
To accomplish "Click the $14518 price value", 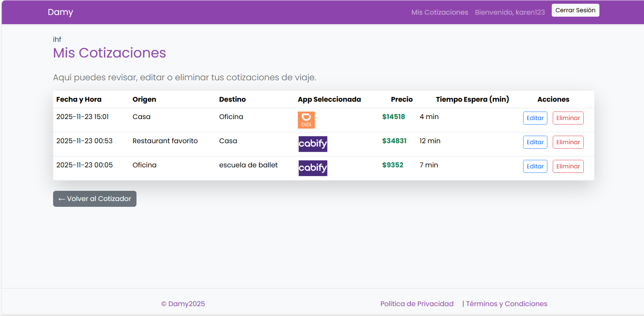I will click(x=393, y=117).
